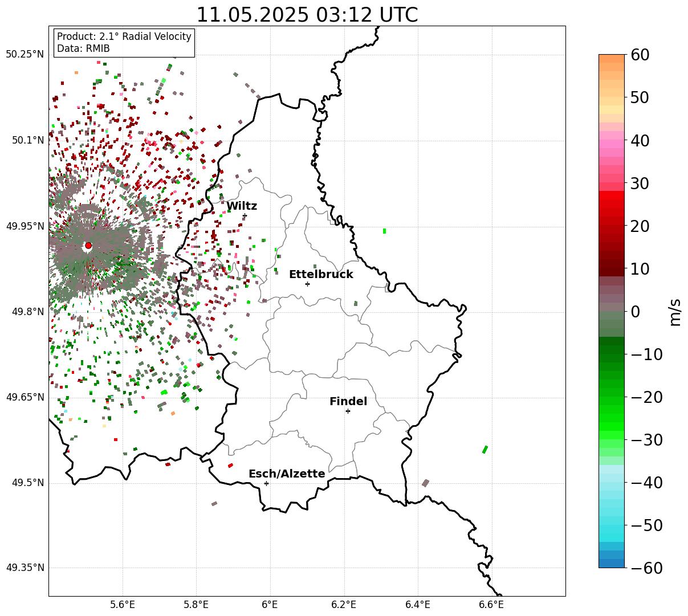The height and width of the screenshot is (616, 688).
Task: Click the colorbar value 20
Action: click(x=641, y=226)
